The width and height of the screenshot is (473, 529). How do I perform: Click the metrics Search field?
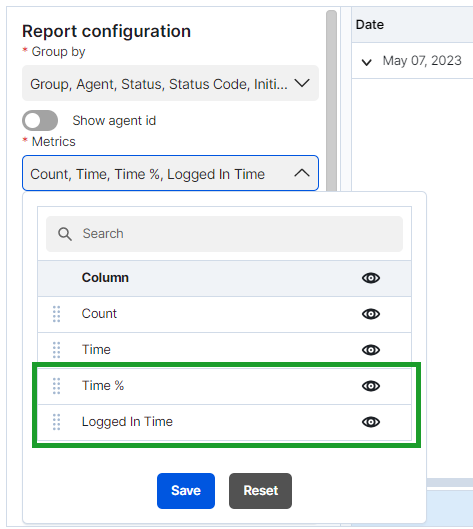coord(224,234)
